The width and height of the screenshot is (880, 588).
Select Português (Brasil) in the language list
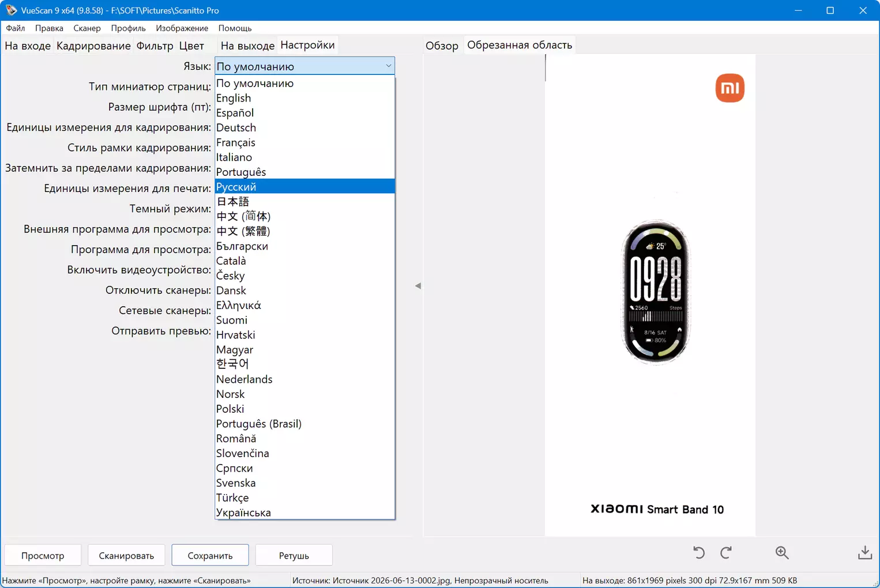[x=304, y=424]
